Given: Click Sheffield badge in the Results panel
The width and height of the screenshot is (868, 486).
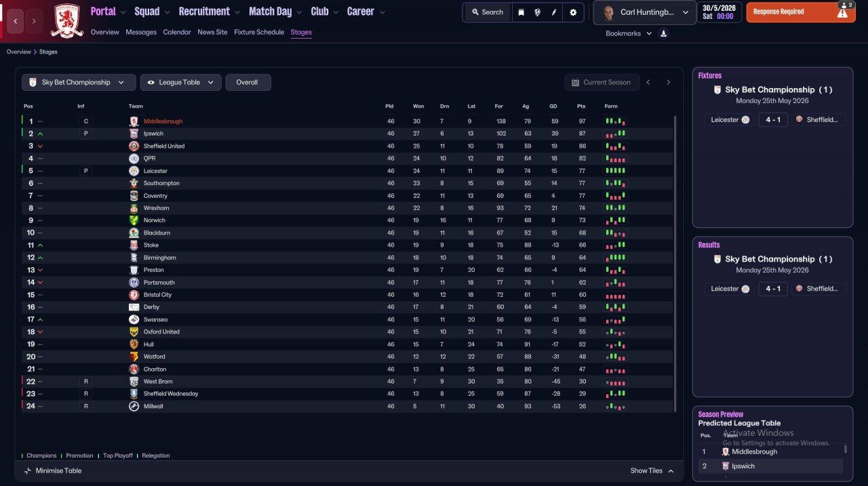Looking at the screenshot, I should click(x=800, y=289).
